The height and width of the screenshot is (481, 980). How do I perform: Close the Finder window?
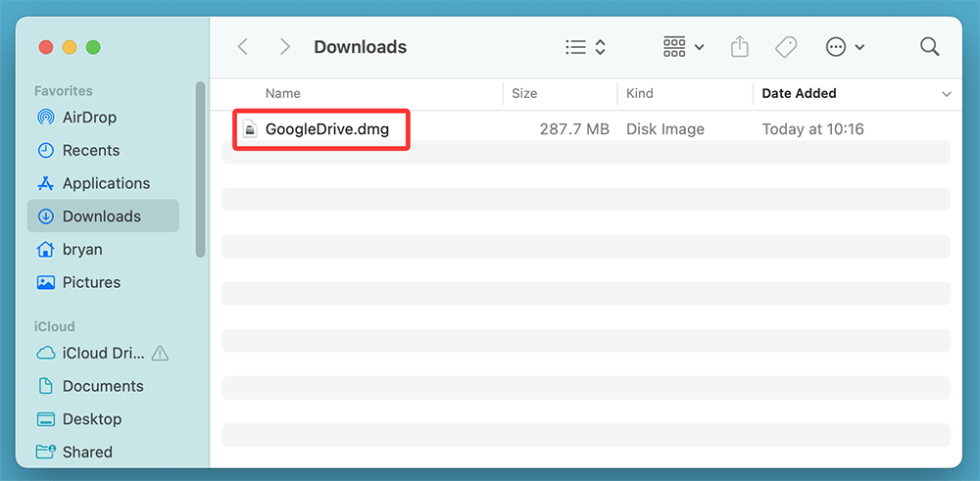click(x=46, y=47)
